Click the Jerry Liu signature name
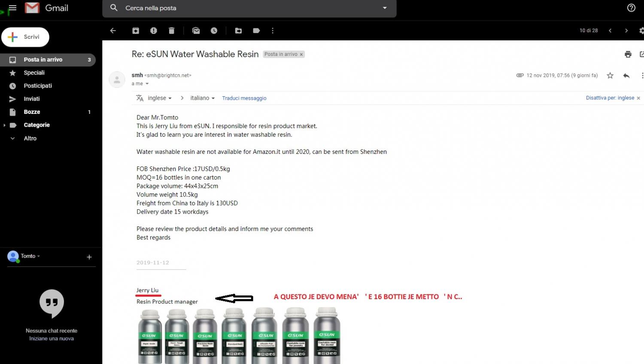Viewport: 644px width, 364px height. coord(147,291)
